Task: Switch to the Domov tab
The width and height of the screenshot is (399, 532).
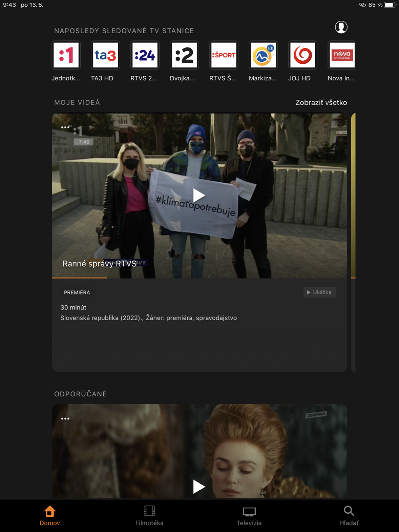Action: tap(50, 516)
